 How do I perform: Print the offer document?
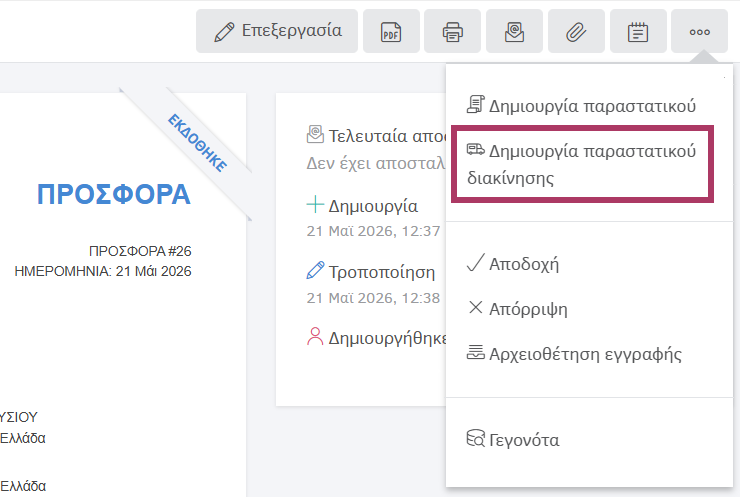coord(453,31)
